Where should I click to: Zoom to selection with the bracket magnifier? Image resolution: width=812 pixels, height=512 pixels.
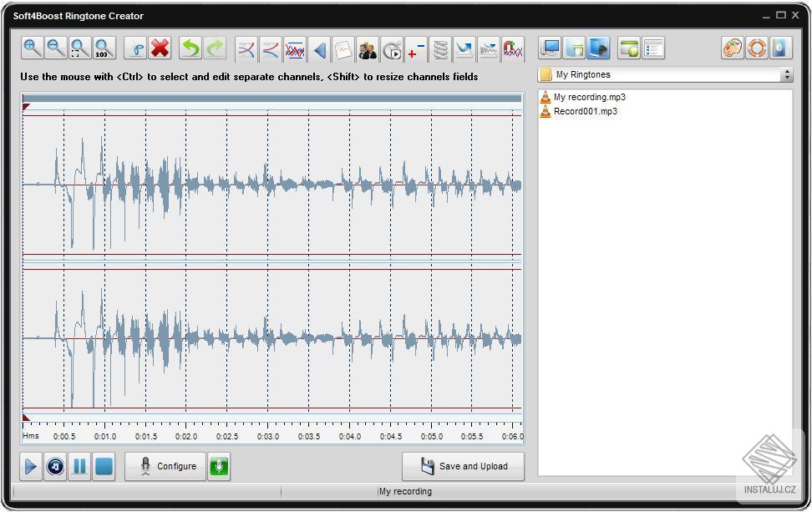click(79, 48)
